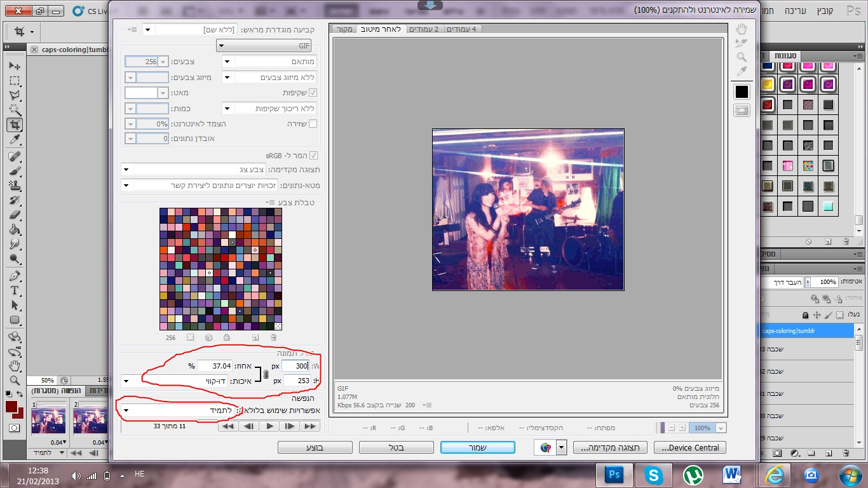Click the שמור save button
868x488 pixels.
pos(477,447)
